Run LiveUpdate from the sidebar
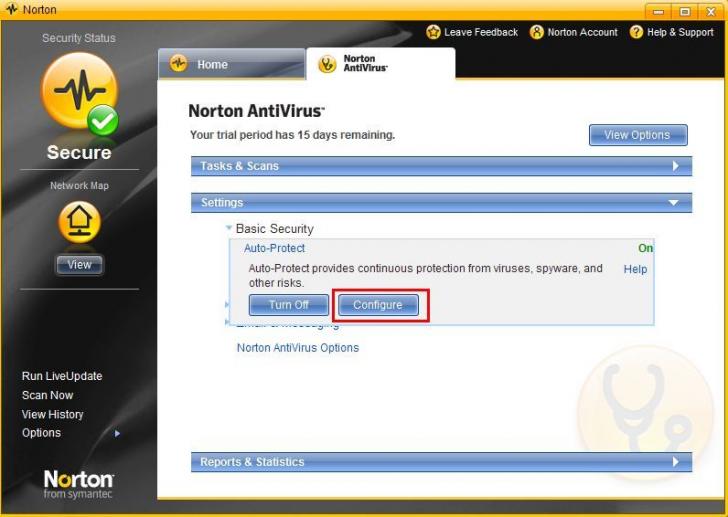Image resolution: width=728 pixels, height=517 pixels. coord(62,376)
